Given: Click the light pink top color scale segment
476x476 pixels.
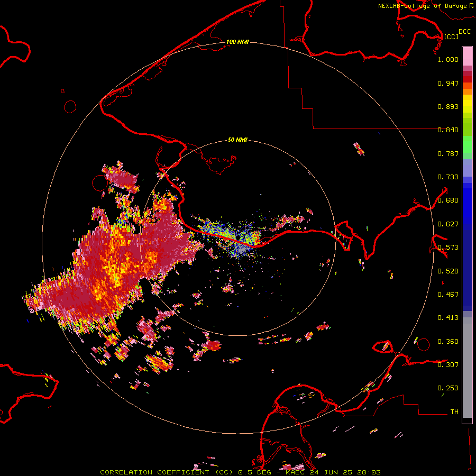Looking at the screenshot, I should tap(467, 57).
